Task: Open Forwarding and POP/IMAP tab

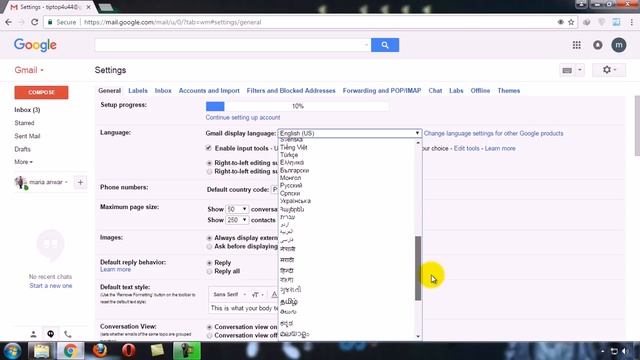Action: coord(382,91)
